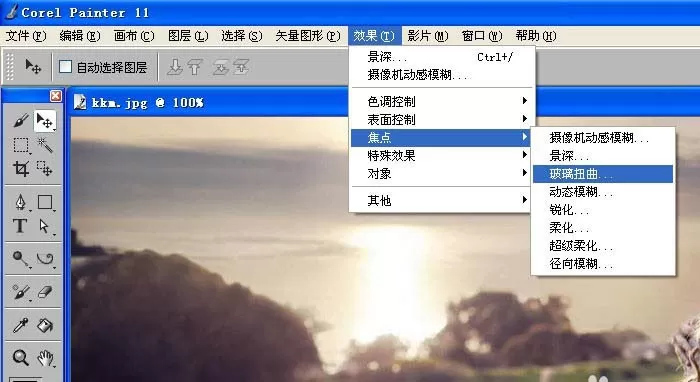Select the Grabber hand tool

click(45, 357)
